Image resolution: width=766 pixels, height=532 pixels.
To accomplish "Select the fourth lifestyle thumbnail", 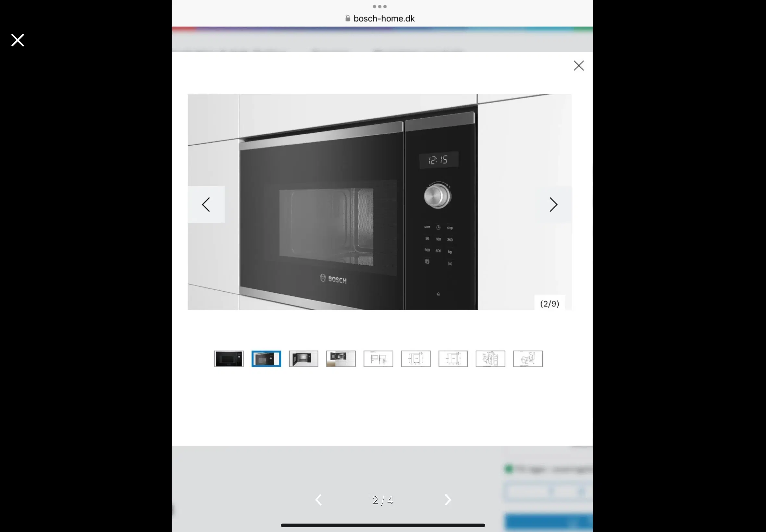I will coord(340,358).
